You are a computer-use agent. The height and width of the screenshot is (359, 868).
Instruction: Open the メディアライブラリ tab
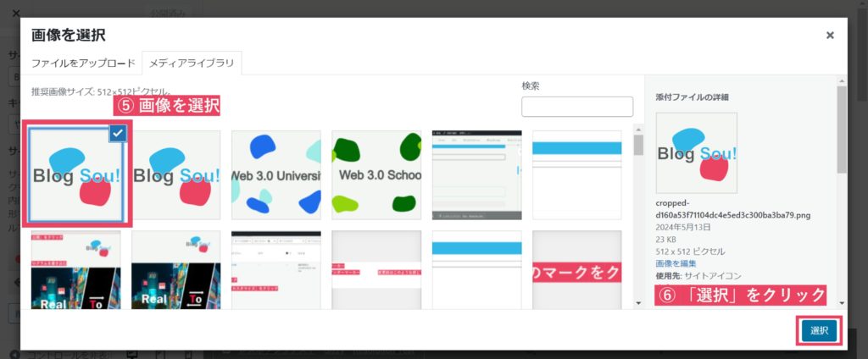point(192,64)
